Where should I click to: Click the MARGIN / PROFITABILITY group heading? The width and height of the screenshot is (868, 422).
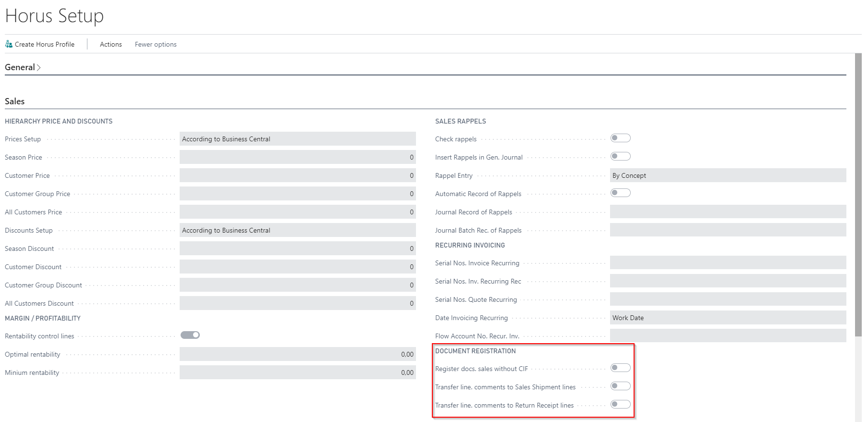[x=43, y=318]
